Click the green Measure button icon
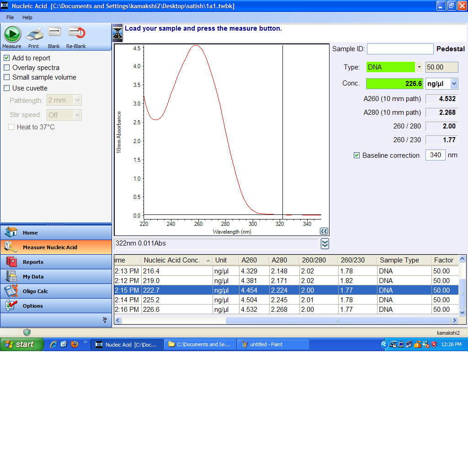 coord(12,34)
